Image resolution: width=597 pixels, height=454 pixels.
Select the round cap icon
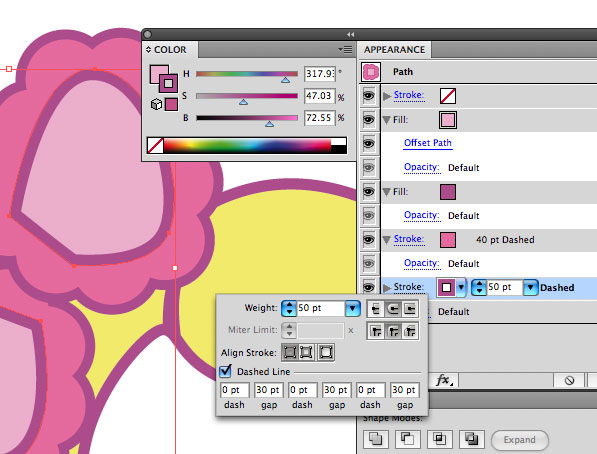tap(393, 309)
